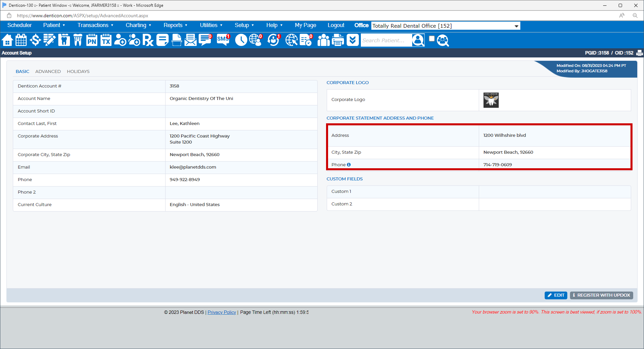Expand the Office selection dropdown
Image resolution: width=644 pixels, height=349 pixels.
tap(516, 26)
